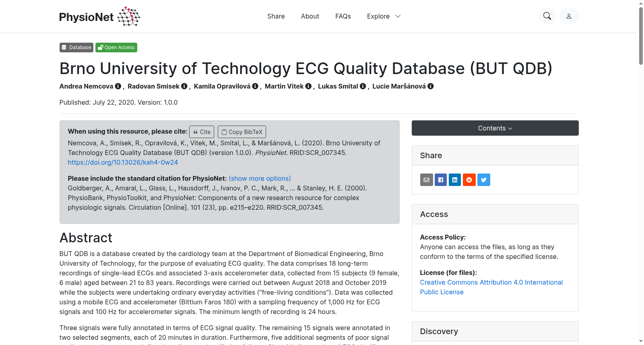Viewport: 644px width, 345px height.
Task: Click author name Lukas Smital
Action: (338, 86)
